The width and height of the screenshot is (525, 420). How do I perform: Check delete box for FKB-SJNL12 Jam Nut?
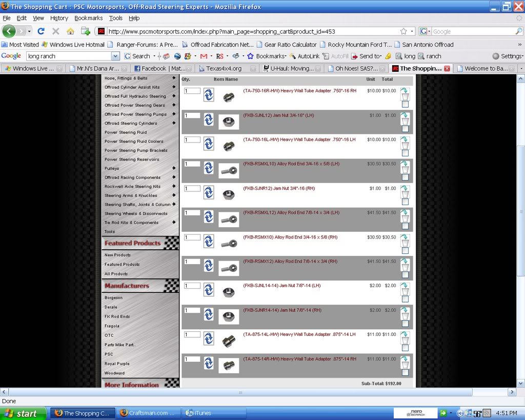(x=405, y=129)
